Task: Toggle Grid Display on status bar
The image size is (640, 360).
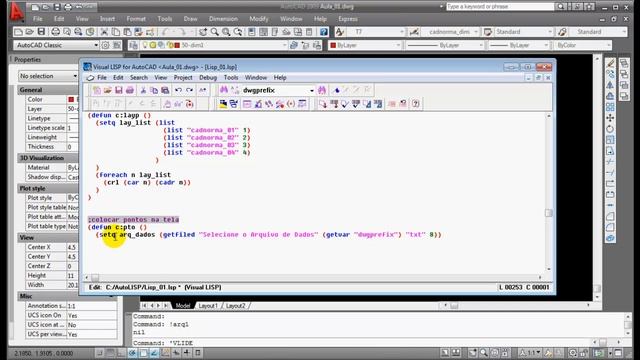Action: (111, 353)
